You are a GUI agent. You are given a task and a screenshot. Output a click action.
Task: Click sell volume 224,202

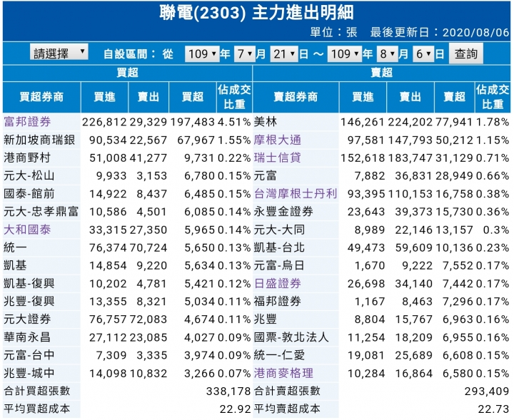tap(410, 122)
